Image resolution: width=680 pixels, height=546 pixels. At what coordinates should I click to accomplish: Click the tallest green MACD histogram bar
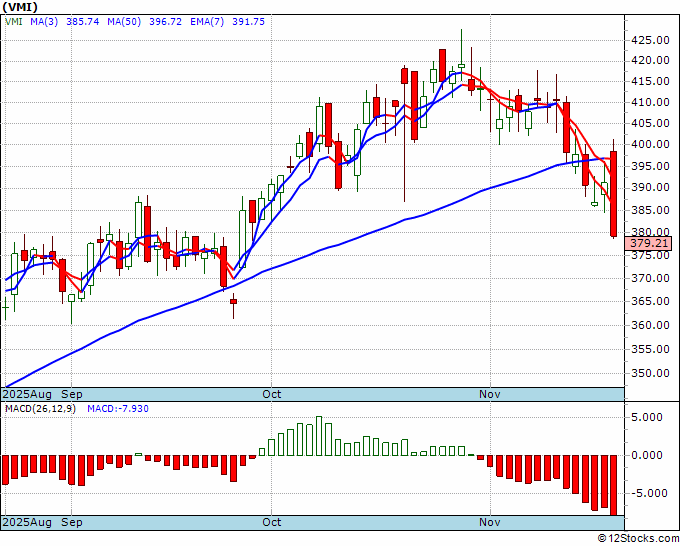point(319,436)
